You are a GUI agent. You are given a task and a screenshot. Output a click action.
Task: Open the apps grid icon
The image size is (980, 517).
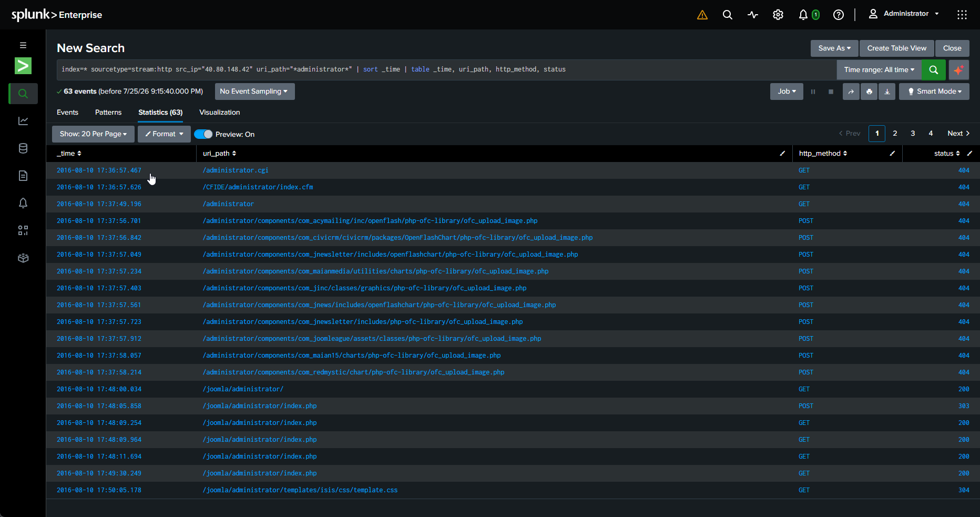point(962,15)
